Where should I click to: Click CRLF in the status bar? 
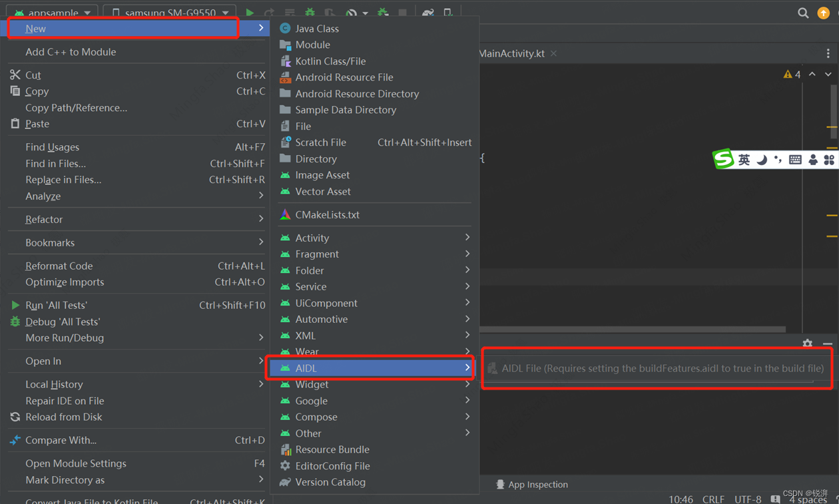pos(712,499)
